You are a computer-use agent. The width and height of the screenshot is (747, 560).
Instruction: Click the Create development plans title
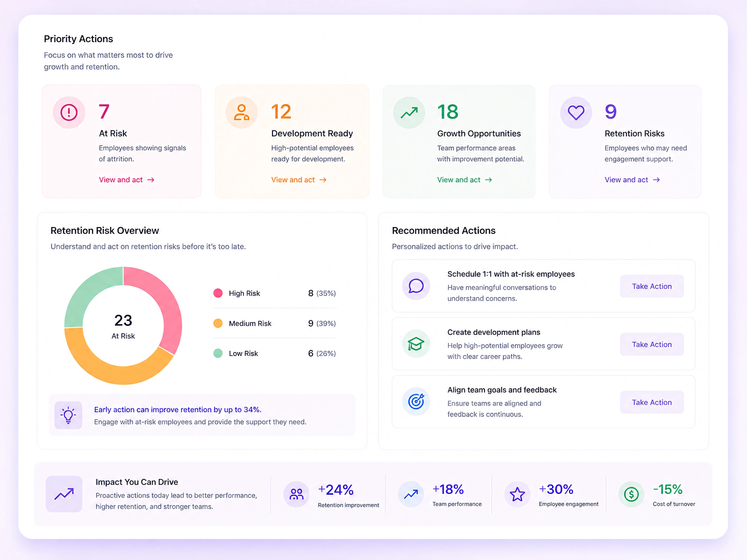[494, 332]
